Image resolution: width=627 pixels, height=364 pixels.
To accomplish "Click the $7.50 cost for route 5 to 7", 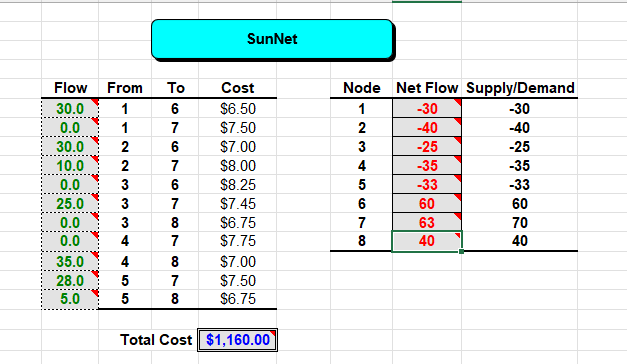I will point(238,280).
